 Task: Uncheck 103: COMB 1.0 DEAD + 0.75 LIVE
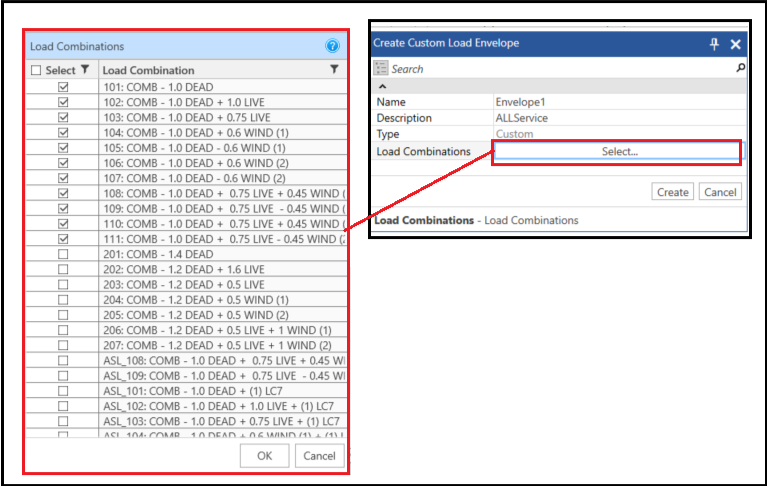click(63, 117)
